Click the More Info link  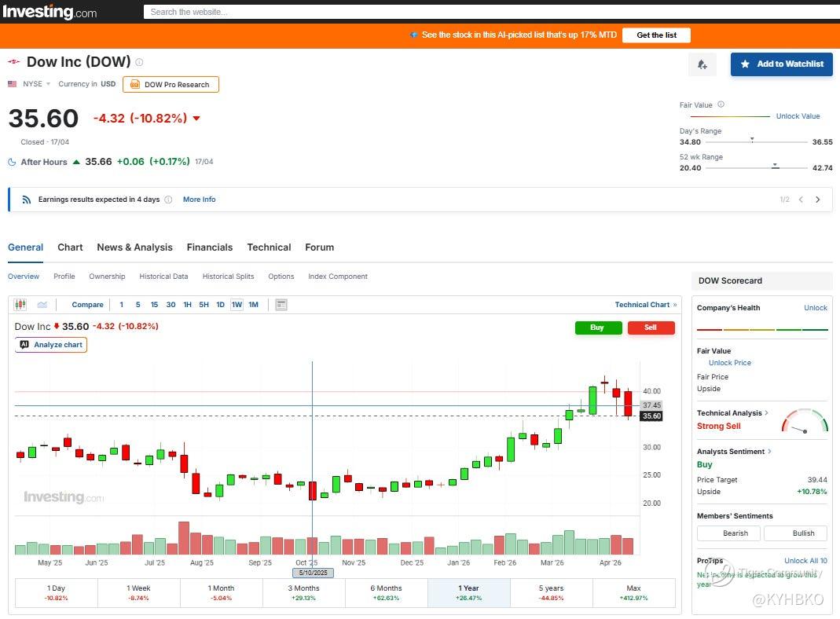200,200
